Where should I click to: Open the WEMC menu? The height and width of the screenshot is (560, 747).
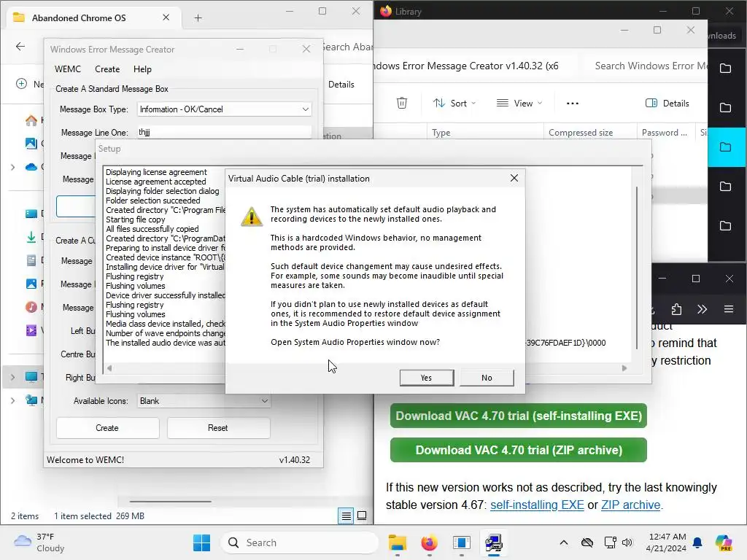(68, 69)
